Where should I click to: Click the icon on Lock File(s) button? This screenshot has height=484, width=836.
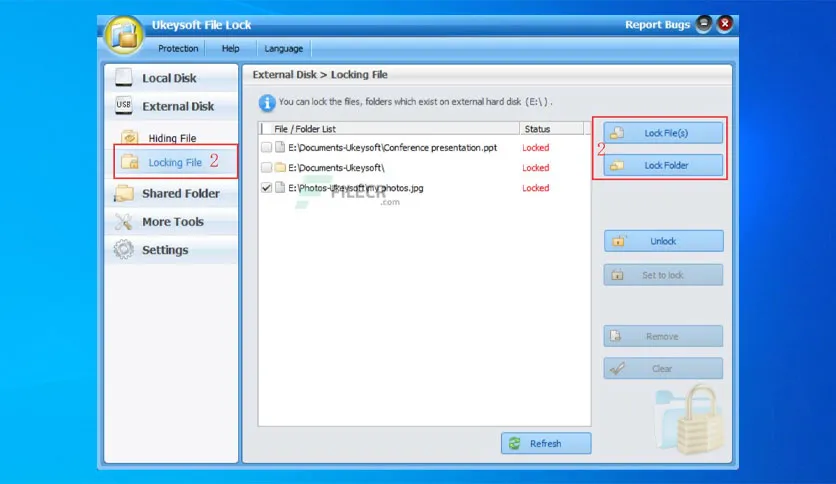617,133
